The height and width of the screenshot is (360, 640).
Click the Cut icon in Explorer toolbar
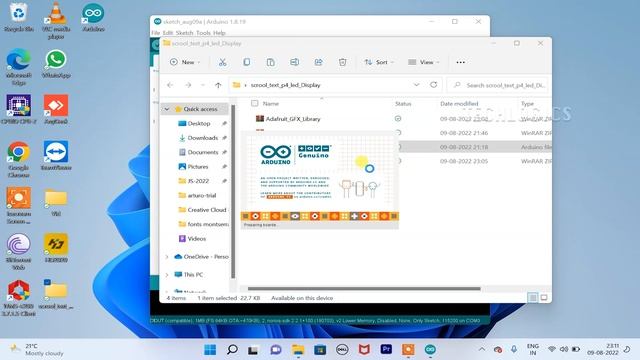coord(222,62)
